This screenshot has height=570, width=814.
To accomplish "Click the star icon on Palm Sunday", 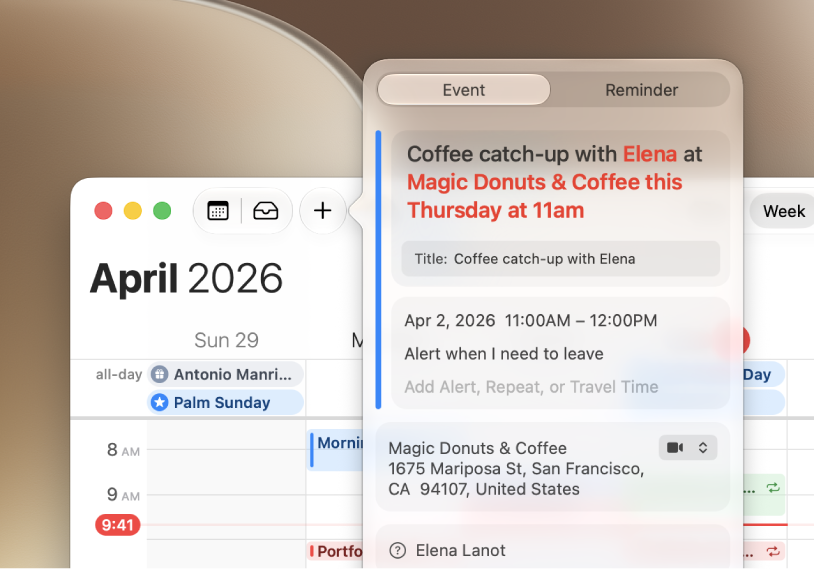I will click(159, 402).
